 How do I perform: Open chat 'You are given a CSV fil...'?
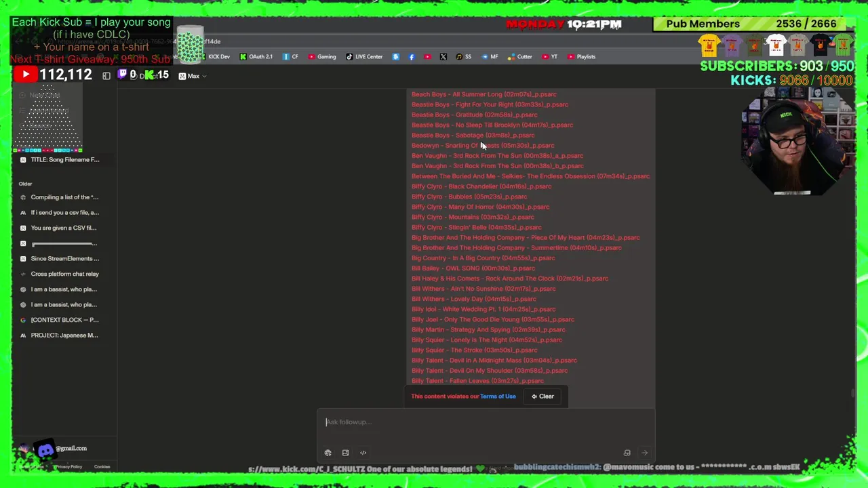tap(59, 228)
